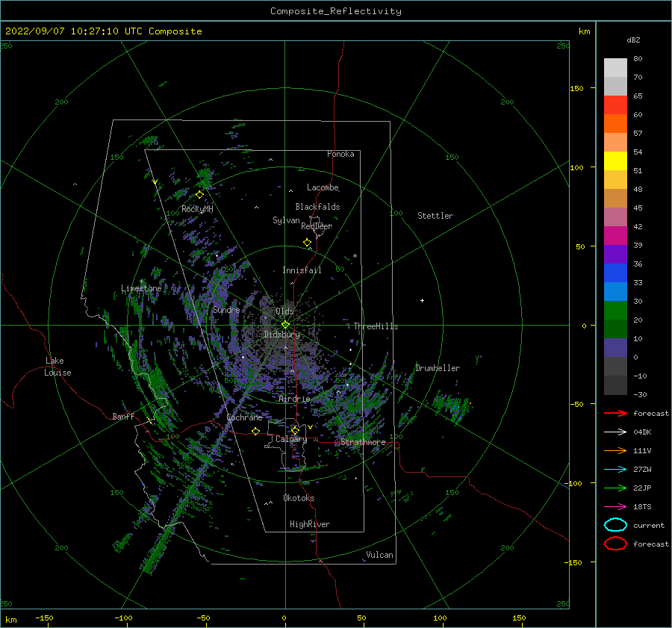Select the Airdrie city label
The width and height of the screenshot is (672, 628).
click(294, 399)
